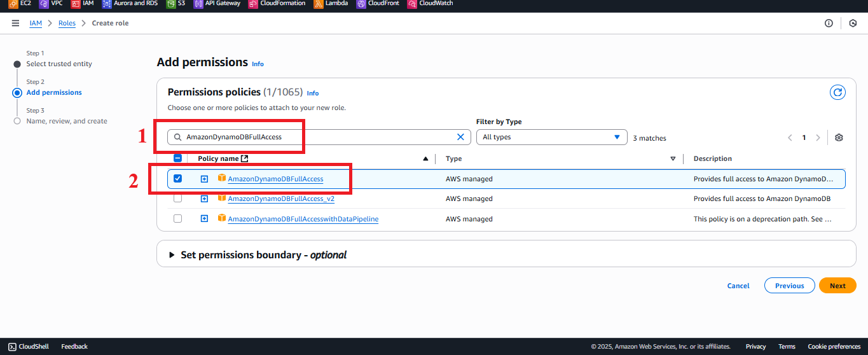Click the info circle icon in header
868x355 pixels.
pos(829,23)
